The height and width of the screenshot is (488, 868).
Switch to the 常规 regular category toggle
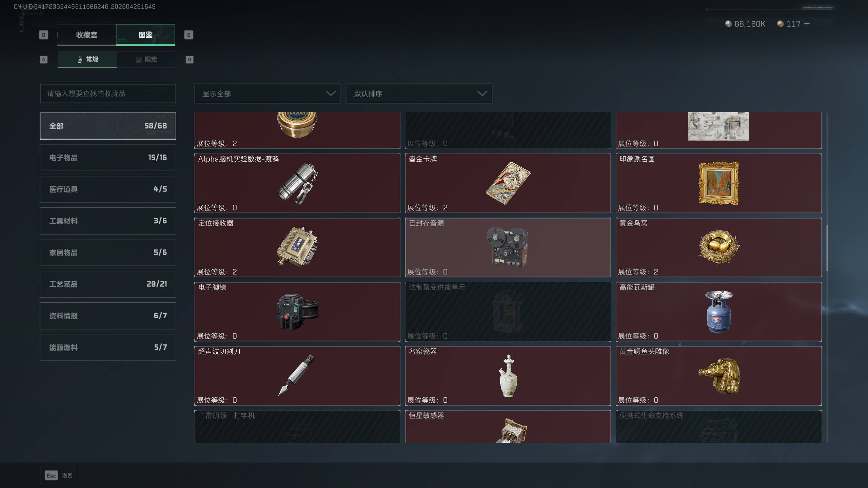(x=87, y=60)
